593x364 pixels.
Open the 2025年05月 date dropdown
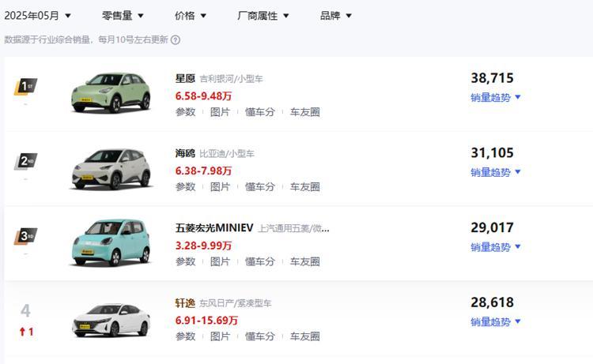click(x=37, y=16)
